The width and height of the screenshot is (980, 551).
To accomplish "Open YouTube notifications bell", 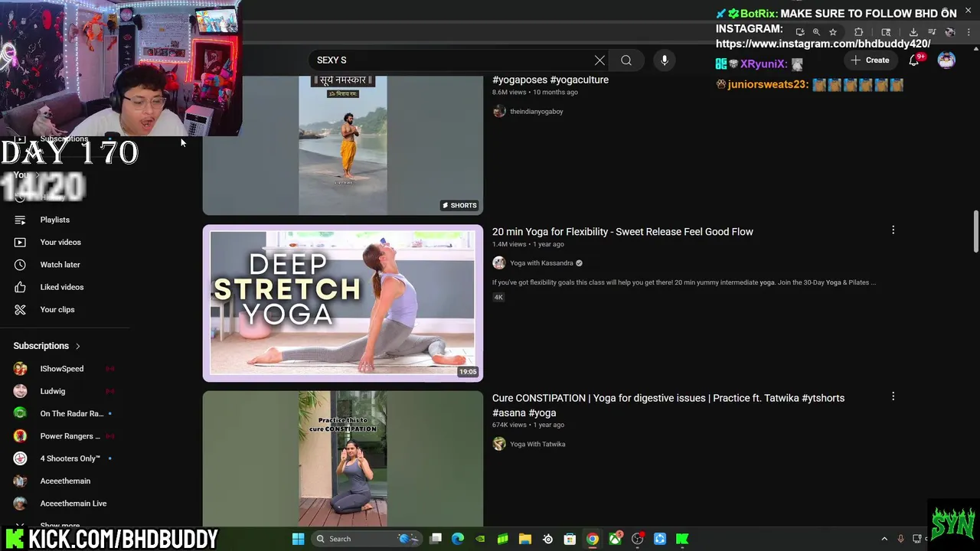I will (914, 60).
